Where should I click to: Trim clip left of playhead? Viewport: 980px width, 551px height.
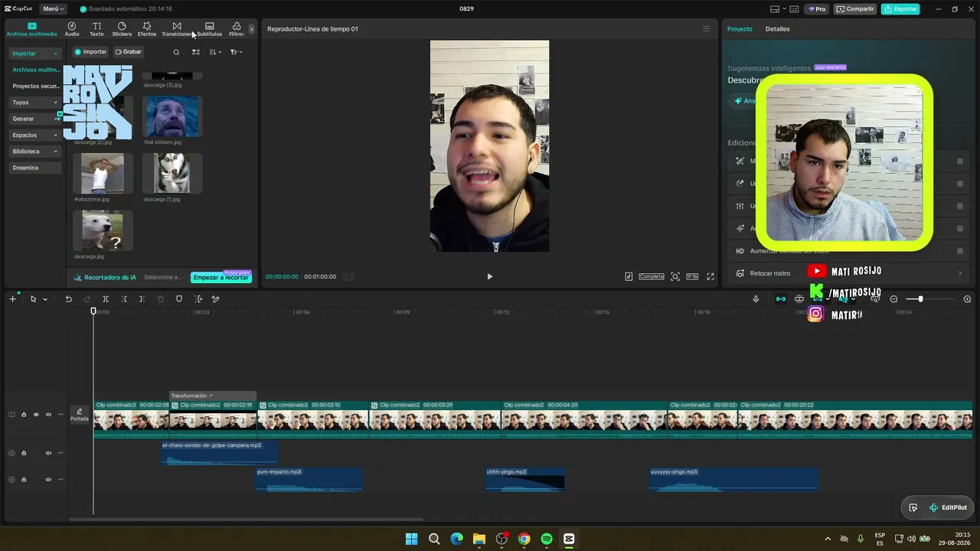124,299
